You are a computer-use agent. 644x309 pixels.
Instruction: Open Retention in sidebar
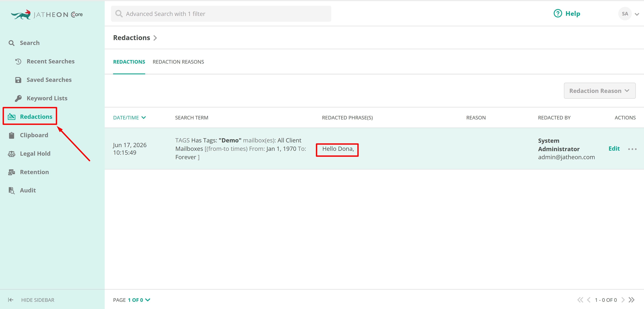click(x=34, y=172)
